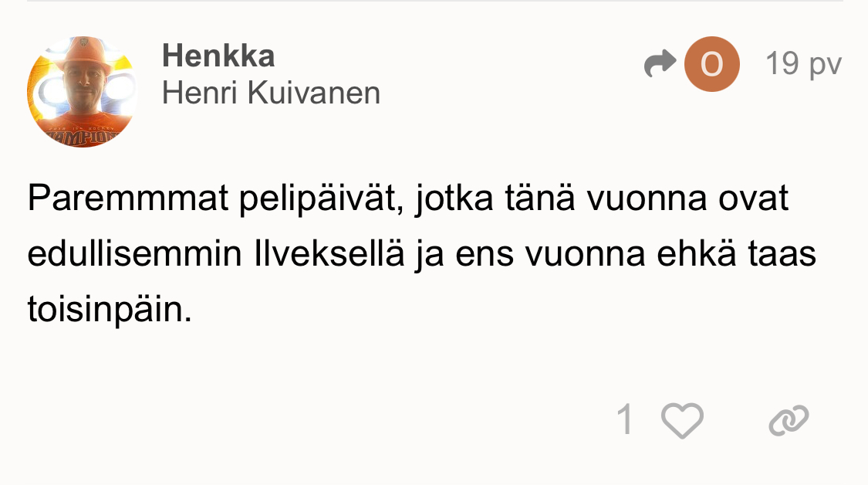
Task: Like the post with the heart icon
Action: coord(683,421)
